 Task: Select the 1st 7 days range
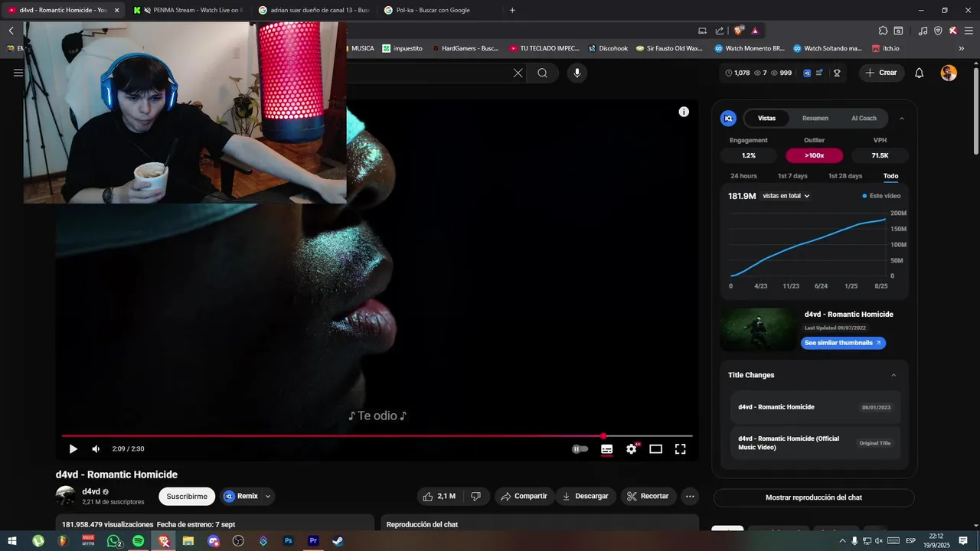click(x=792, y=176)
